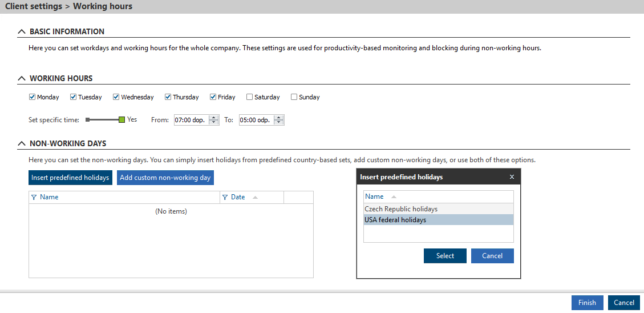Enable the Sunday checkbox
This screenshot has width=644, height=313.
click(294, 97)
